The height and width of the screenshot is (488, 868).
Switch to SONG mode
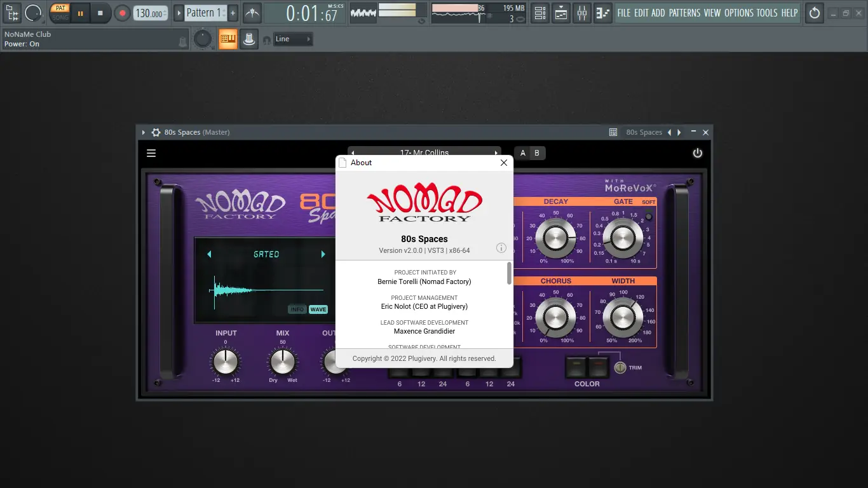[x=60, y=17]
